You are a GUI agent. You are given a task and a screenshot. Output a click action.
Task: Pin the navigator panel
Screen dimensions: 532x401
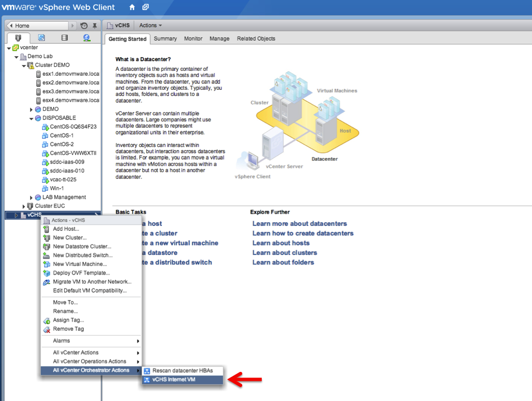(95, 26)
